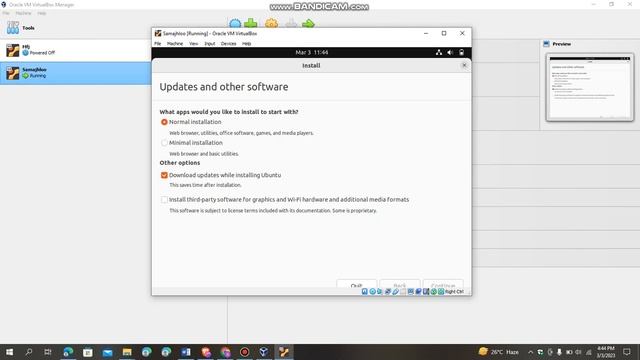
Task: Open Windows taskbar search
Action: (x=29, y=352)
